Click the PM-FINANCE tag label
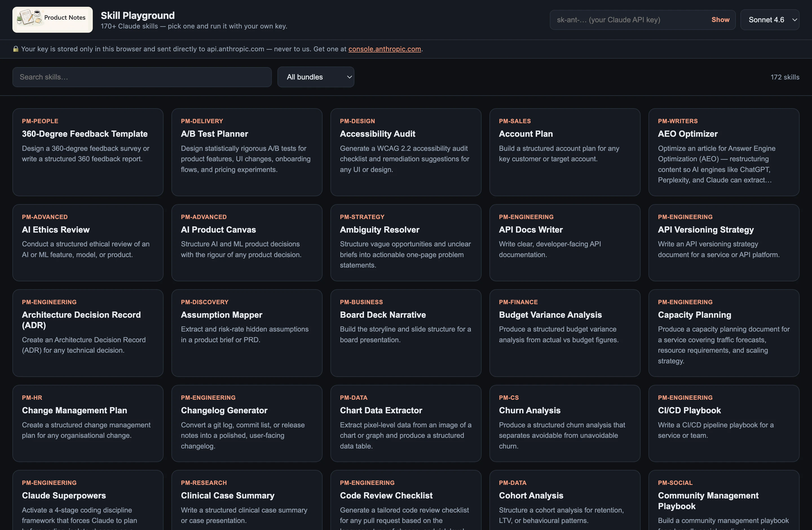Screen dimensions: 812x530 click(518, 302)
